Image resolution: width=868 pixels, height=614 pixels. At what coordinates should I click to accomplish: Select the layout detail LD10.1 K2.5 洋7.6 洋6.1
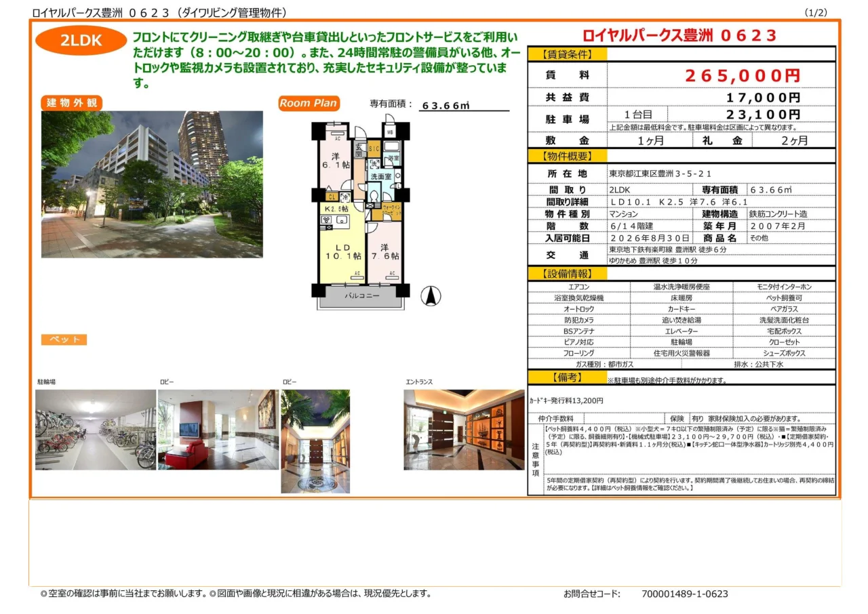click(x=679, y=202)
